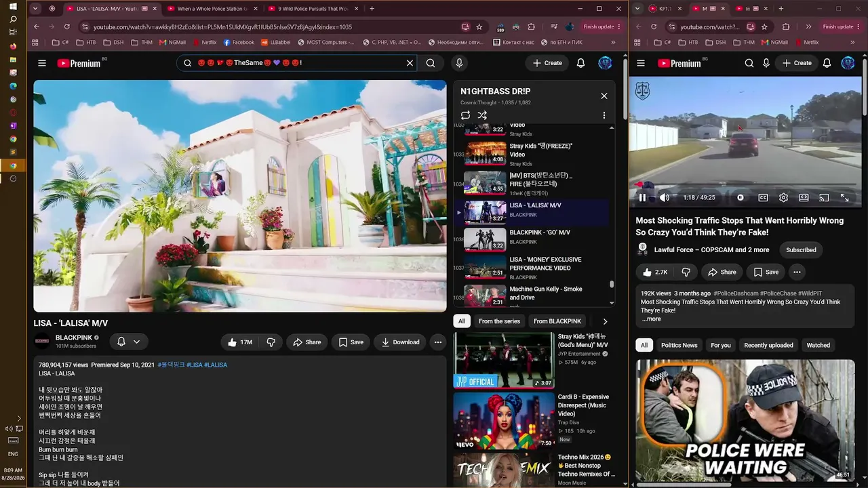Go back in left browser window
The width and height of the screenshot is (868, 488).
[36, 27]
